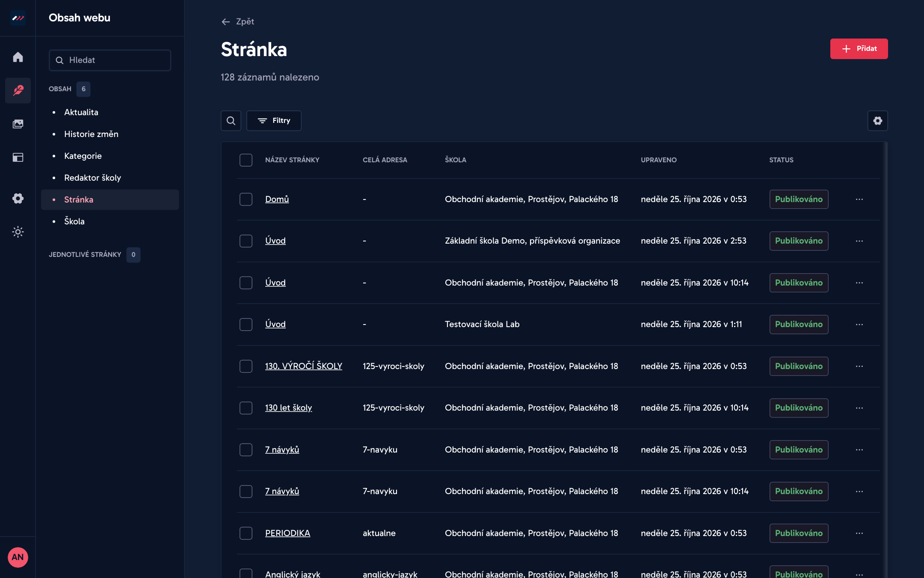Tick the select-all checkbox in table header
This screenshot has height=578, width=924.
246,160
